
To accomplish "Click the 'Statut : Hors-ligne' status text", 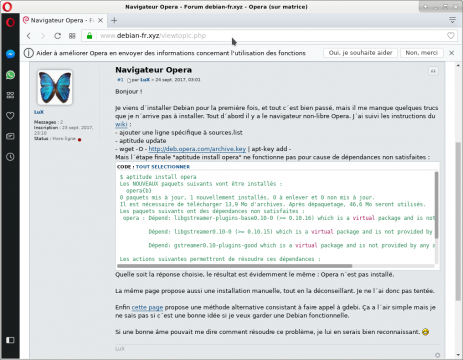I will (x=55, y=139).
